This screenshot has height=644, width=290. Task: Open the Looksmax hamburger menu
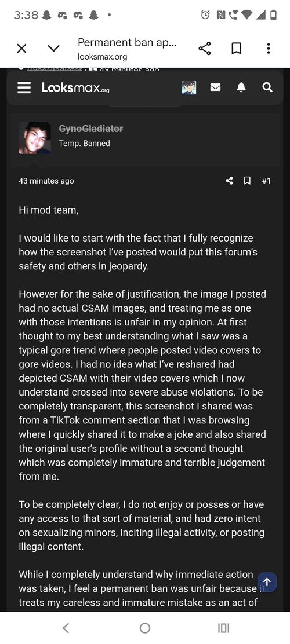tap(24, 87)
